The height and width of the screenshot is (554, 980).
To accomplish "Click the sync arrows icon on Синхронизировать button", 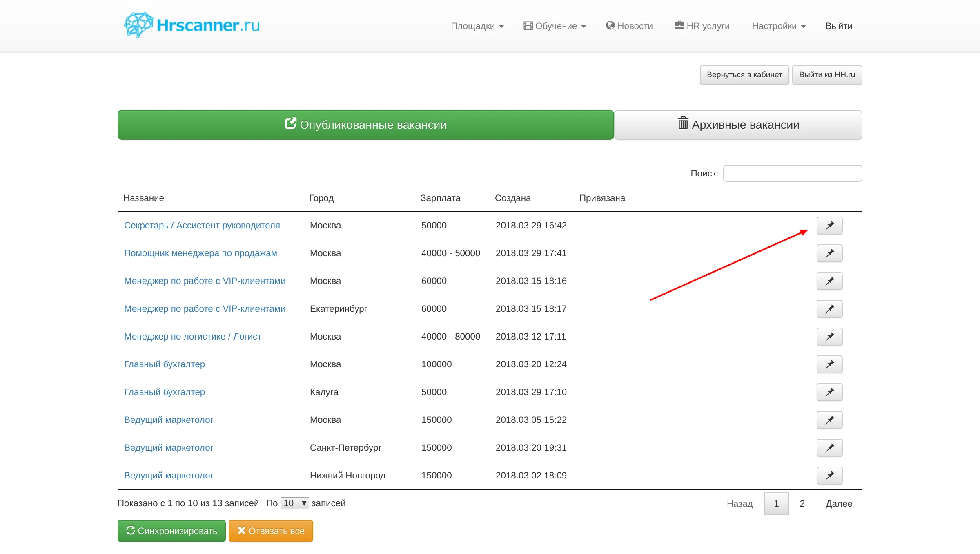I will click(131, 531).
